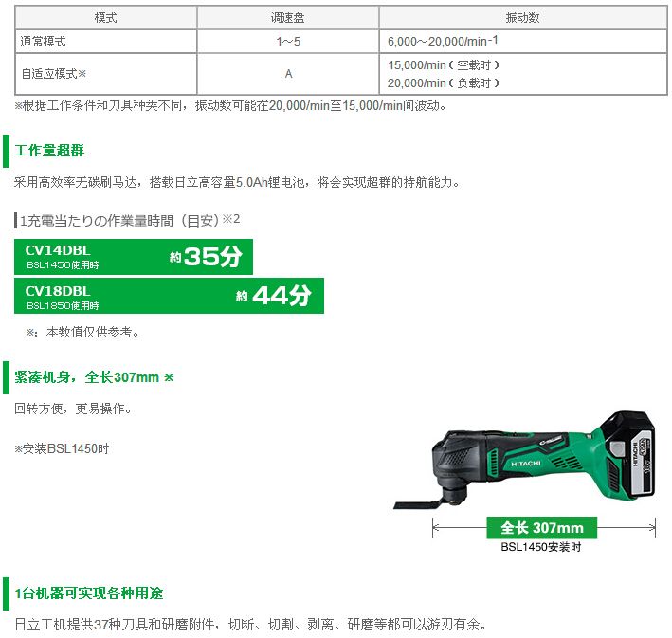Click the battery pack on the tool image
The image size is (672, 638).
click(x=627, y=455)
